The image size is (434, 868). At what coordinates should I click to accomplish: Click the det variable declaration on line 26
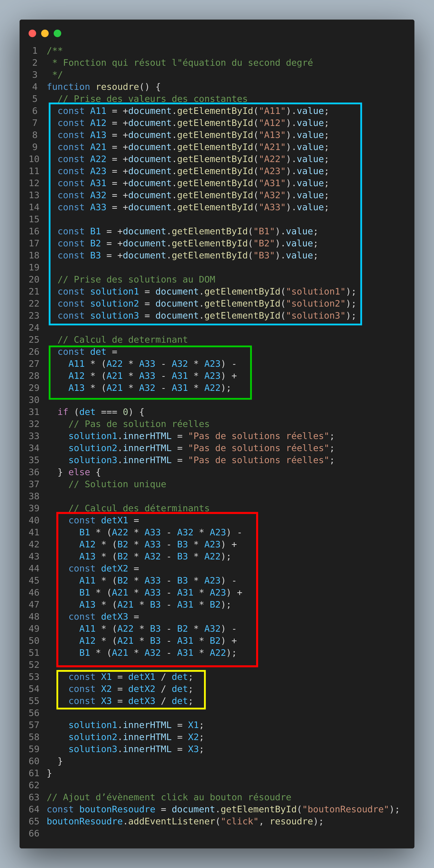coord(98,352)
